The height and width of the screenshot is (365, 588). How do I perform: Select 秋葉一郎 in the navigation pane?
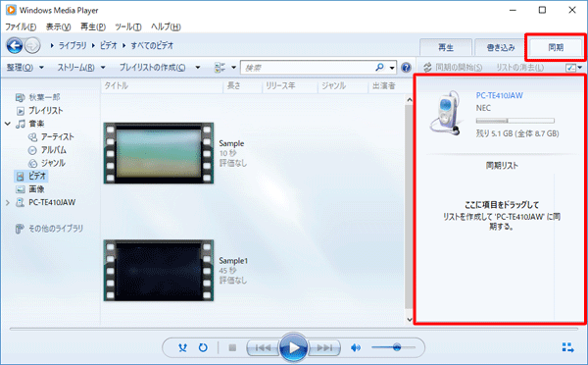point(44,97)
